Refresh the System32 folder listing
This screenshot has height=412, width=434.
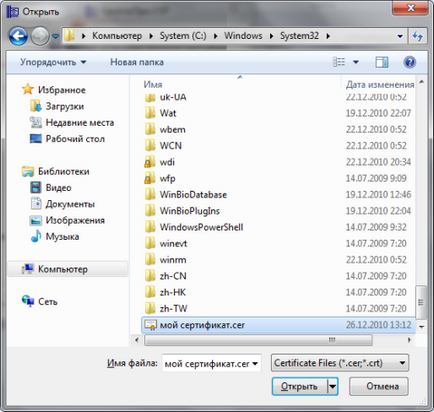(x=418, y=36)
